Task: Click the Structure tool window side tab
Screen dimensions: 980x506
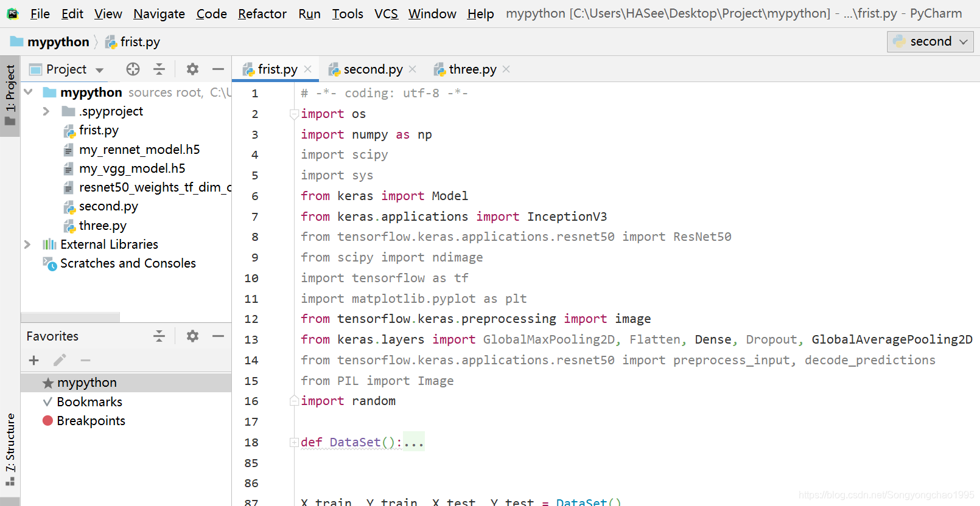Action: click(x=10, y=449)
